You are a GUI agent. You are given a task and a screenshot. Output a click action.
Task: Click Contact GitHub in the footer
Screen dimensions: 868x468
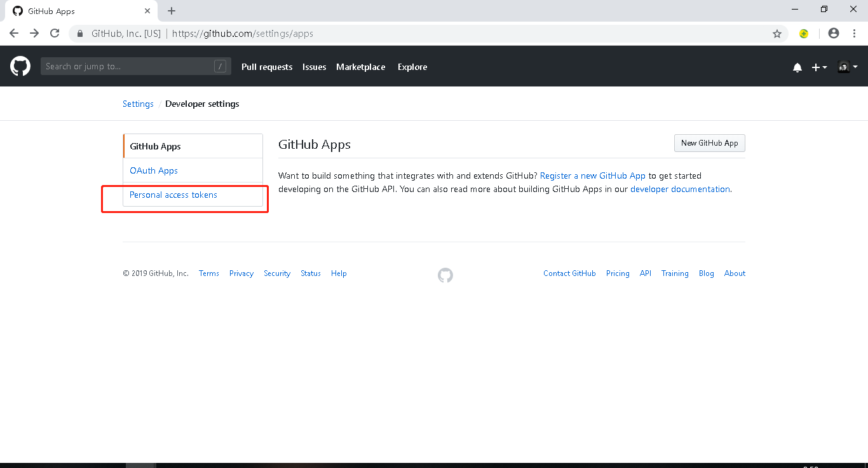click(569, 273)
